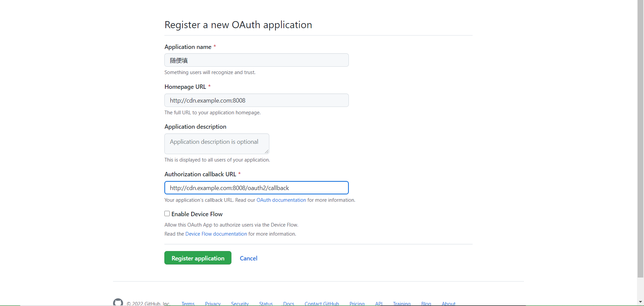The height and width of the screenshot is (306, 644).
Task: Open the Status footer link
Action: [x=266, y=304]
